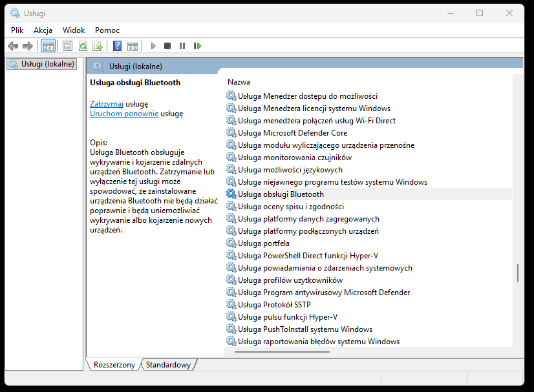Image resolution: width=534 pixels, height=392 pixels.
Task: Open the Akcja menu
Action: (43, 30)
